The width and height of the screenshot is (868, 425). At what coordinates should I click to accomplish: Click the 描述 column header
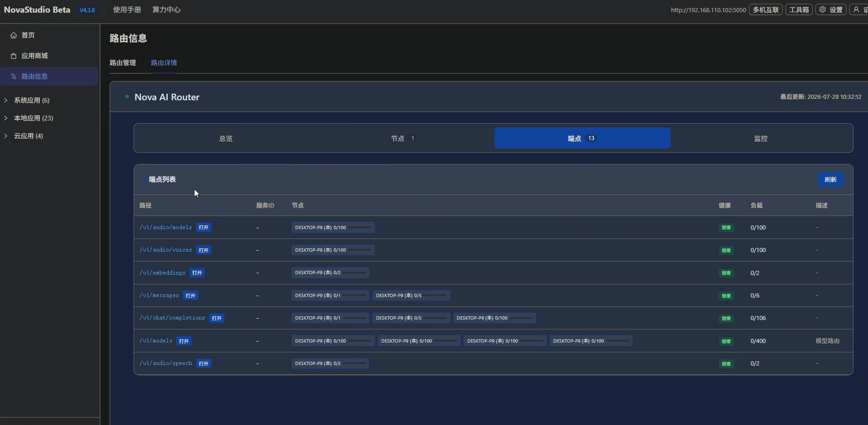(822, 205)
